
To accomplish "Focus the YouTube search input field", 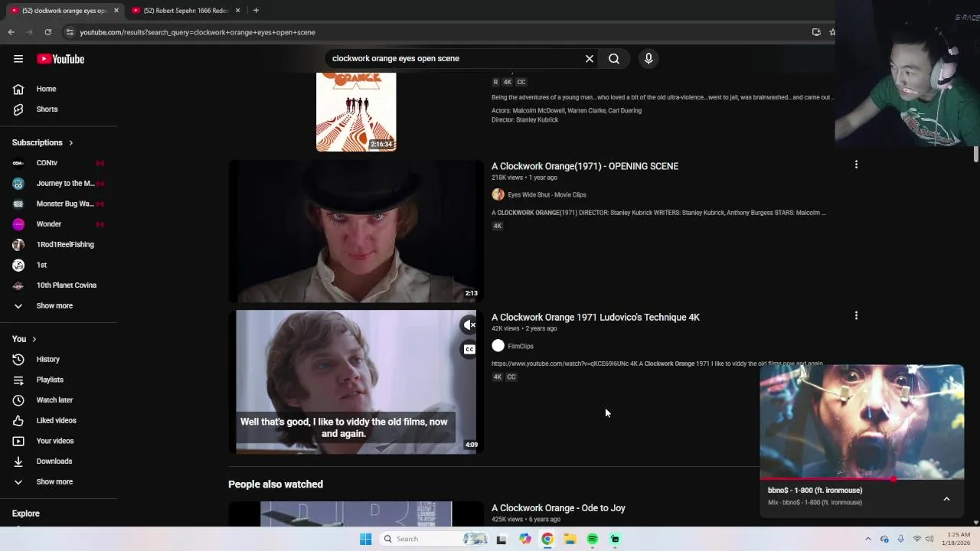I will click(456, 59).
